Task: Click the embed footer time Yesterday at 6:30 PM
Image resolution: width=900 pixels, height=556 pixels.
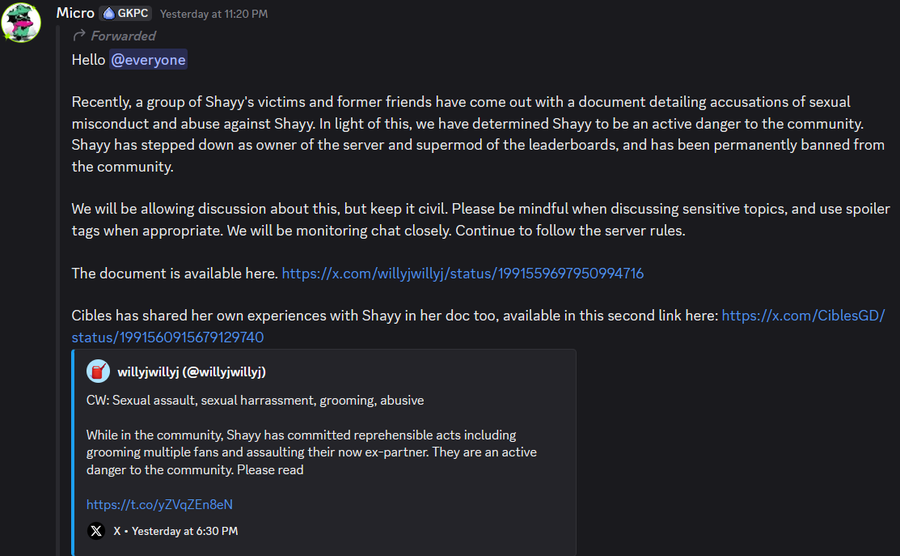Action: 184,531
